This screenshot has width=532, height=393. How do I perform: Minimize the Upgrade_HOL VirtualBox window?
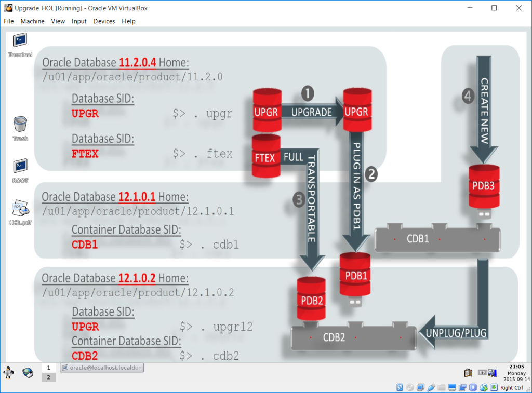tap(470, 8)
